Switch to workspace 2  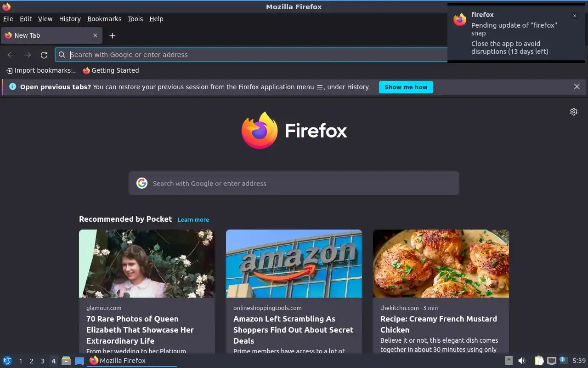click(31, 361)
